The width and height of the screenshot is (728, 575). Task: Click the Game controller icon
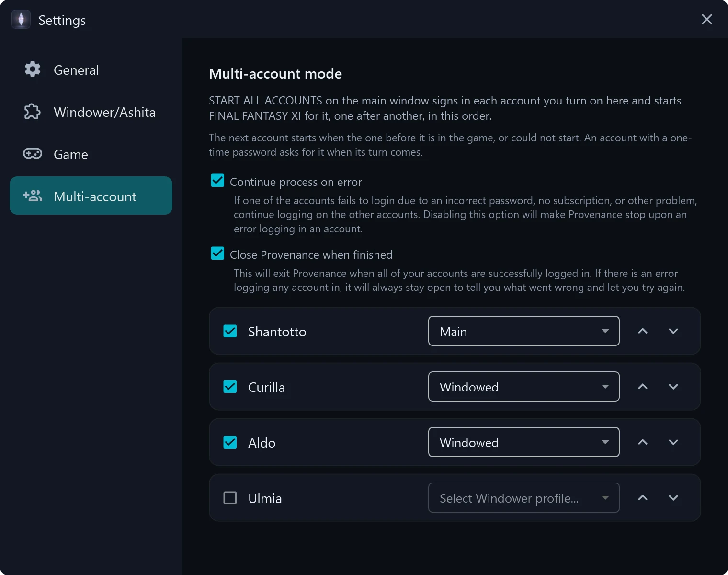point(33,154)
